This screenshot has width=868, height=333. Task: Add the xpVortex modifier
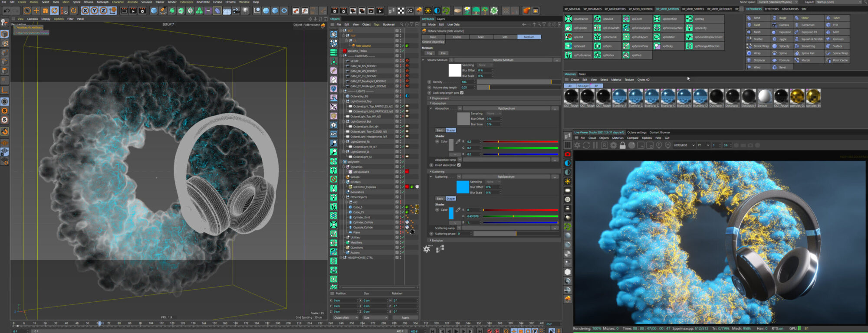coord(607,55)
